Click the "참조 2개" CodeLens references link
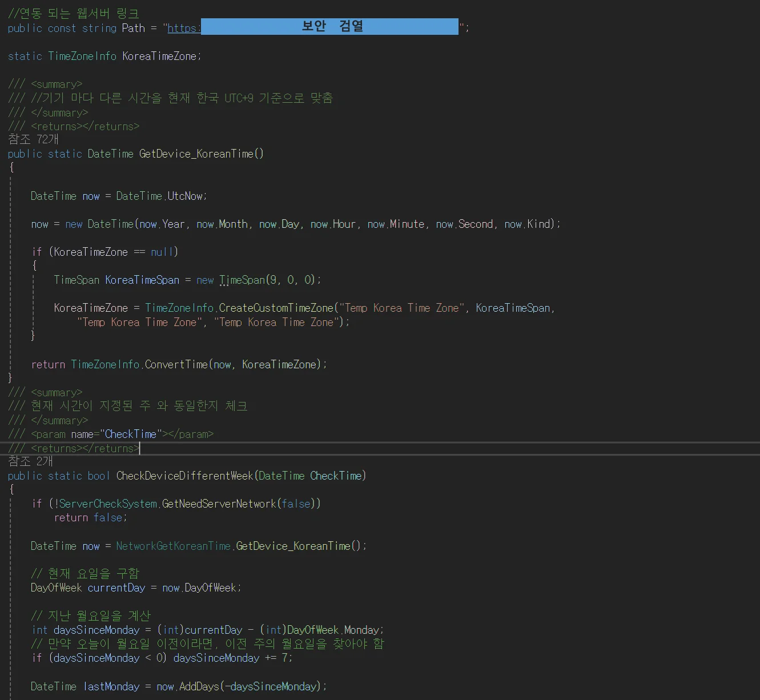The image size is (760, 700). pyautogui.click(x=30, y=461)
